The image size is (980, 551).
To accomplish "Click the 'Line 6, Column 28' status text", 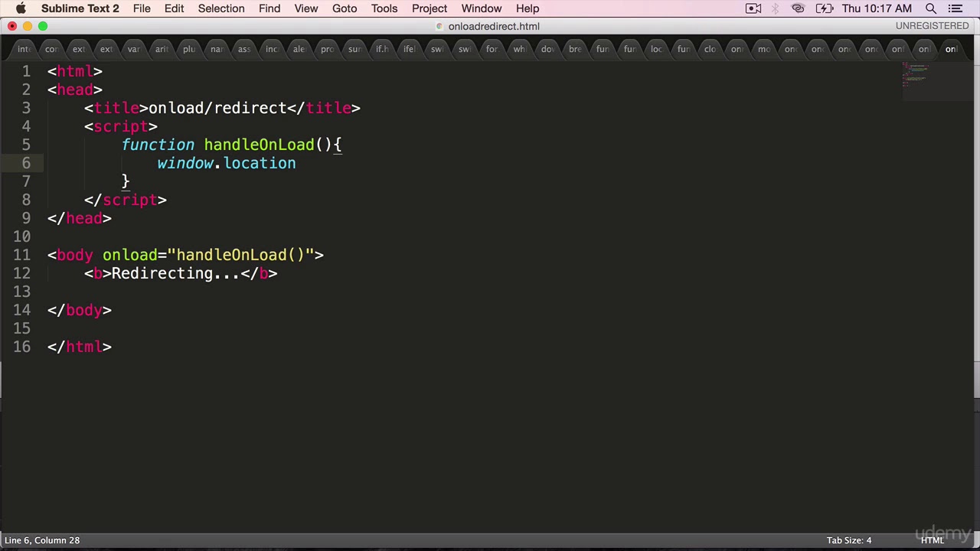I will (x=42, y=540).
